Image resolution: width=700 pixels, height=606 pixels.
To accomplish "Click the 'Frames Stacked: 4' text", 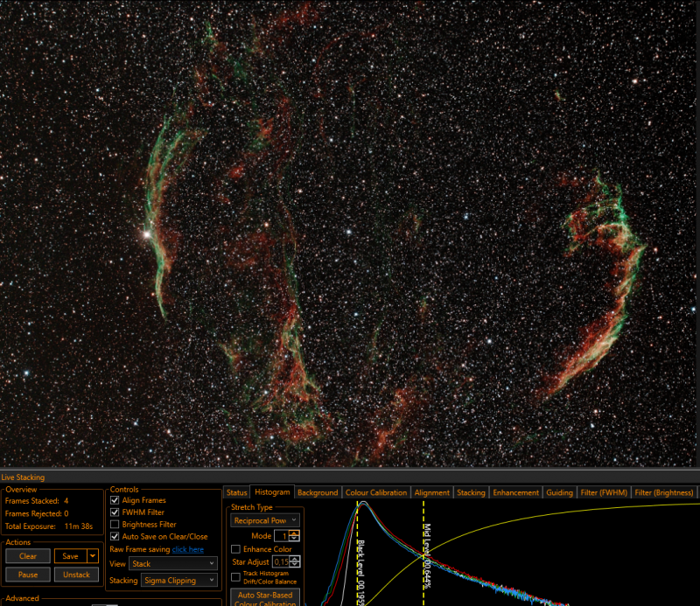I will click(37, 501).
